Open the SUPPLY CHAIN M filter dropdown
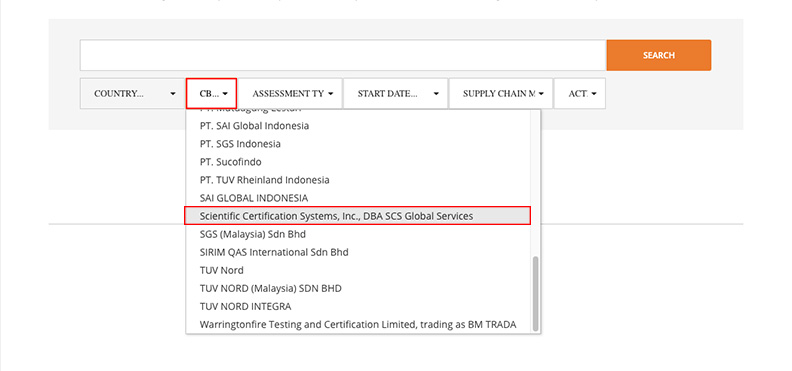This screenshot has height=371, width=792. [501, 93]
